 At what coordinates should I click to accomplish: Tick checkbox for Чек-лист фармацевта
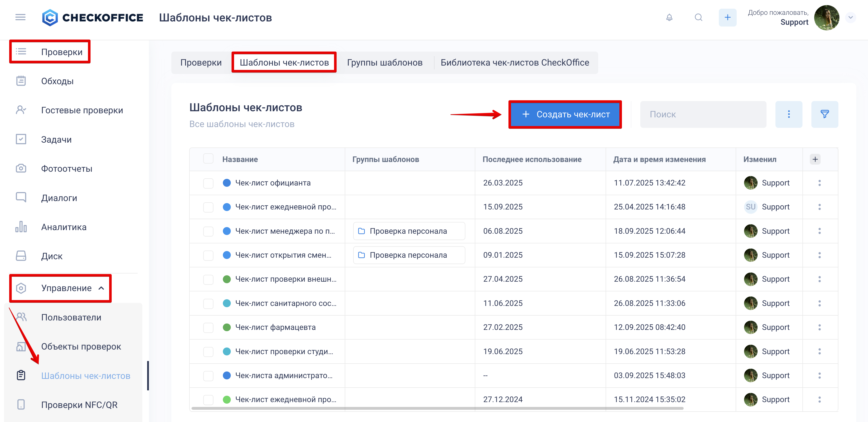[208, 328]
